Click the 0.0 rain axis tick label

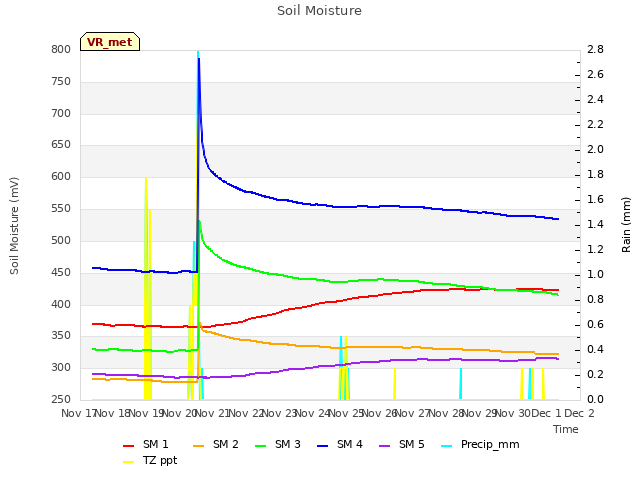(x=595, y=399)
